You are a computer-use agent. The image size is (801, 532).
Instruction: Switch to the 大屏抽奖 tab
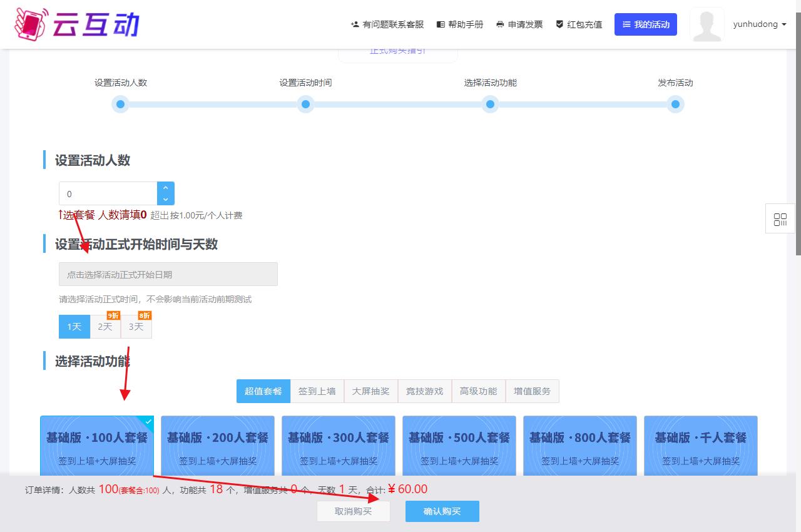point(370,391)
